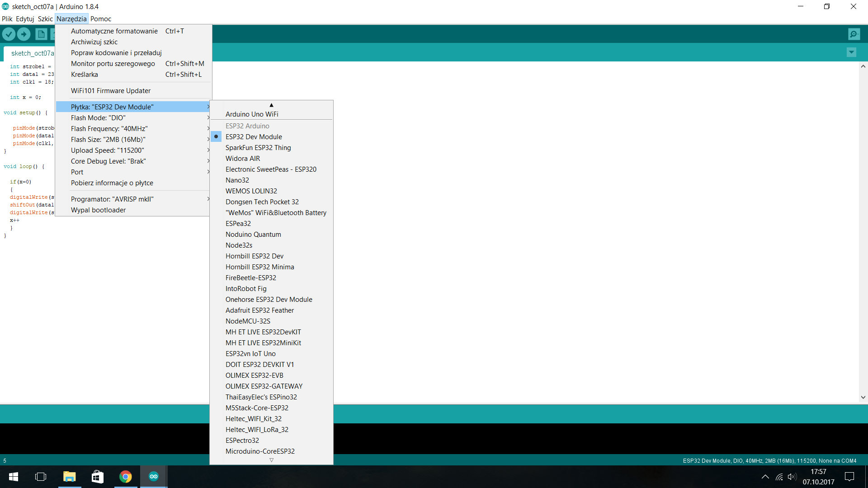Select Arduino Uno WiFi board
The width and height of the screenshot is (868, 488).
[271, 114]
